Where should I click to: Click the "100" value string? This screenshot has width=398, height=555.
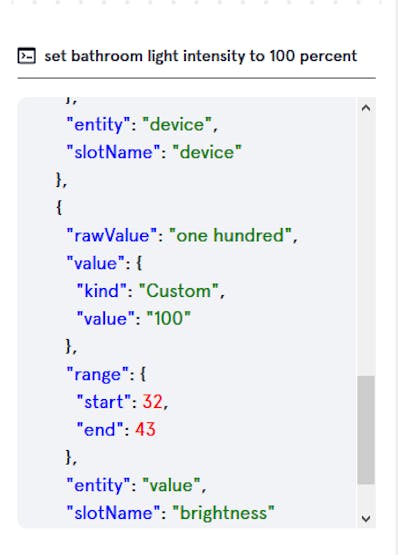point(169,319)
